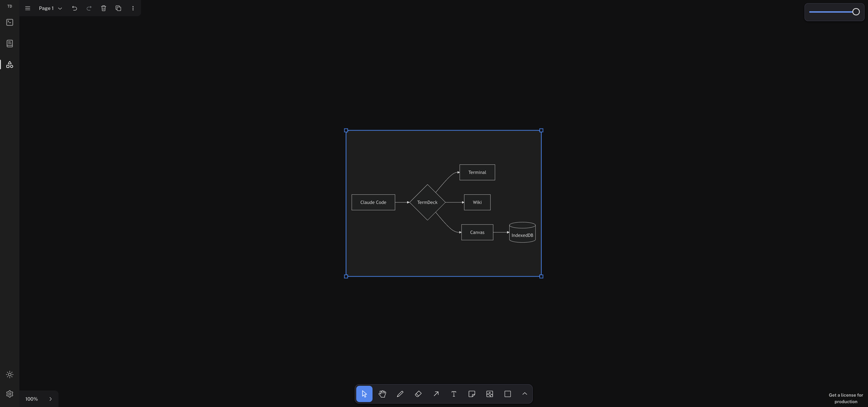Click the bottom-right selection resize handle
868x407 pixels.
(x=541, y=276)
